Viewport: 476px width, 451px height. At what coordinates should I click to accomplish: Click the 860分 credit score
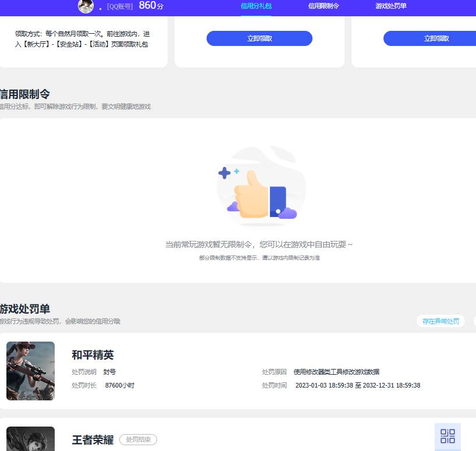(x=150, y=6)
